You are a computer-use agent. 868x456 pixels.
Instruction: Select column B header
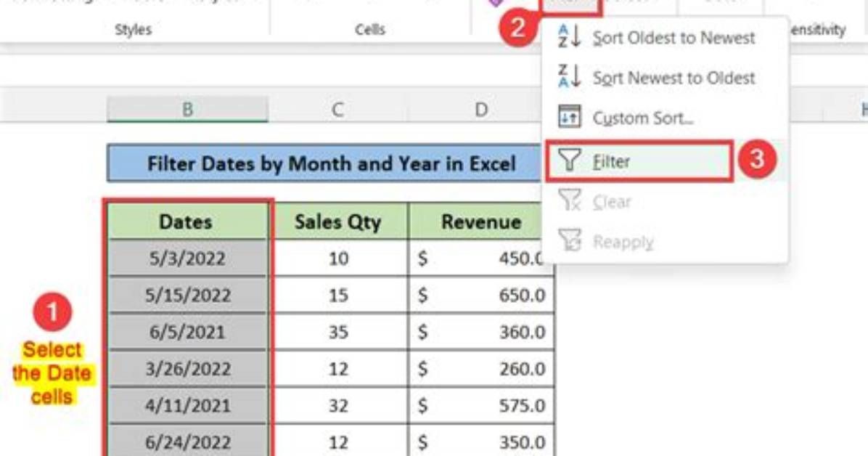point(188,109)
